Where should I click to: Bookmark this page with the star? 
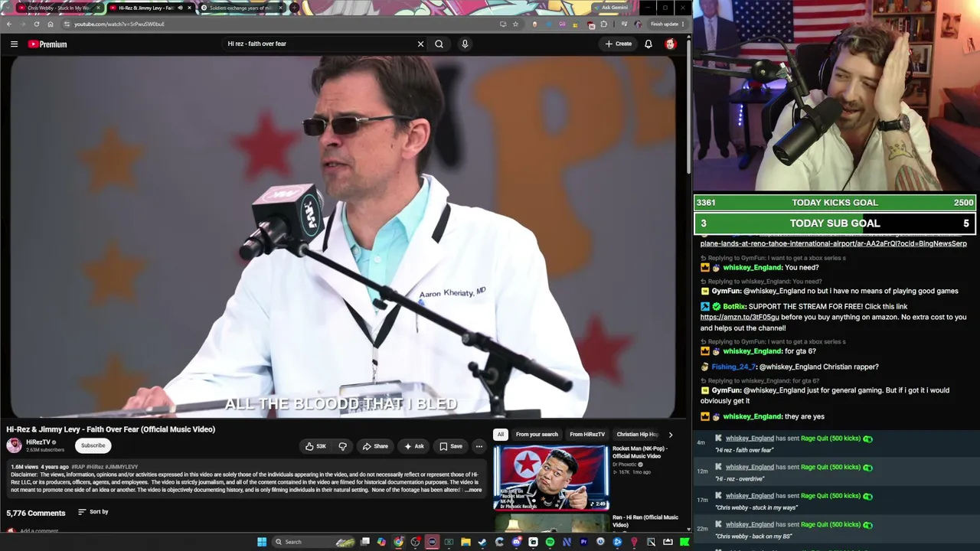pos(515,24)
